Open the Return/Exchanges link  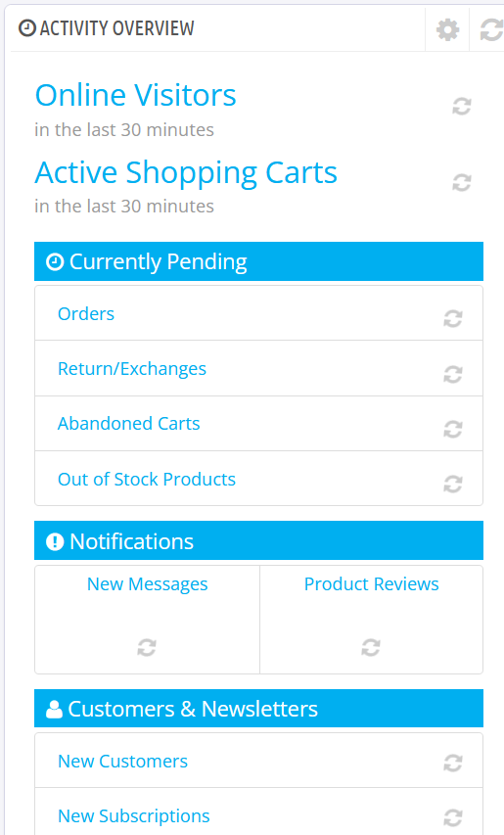(132, 368)
